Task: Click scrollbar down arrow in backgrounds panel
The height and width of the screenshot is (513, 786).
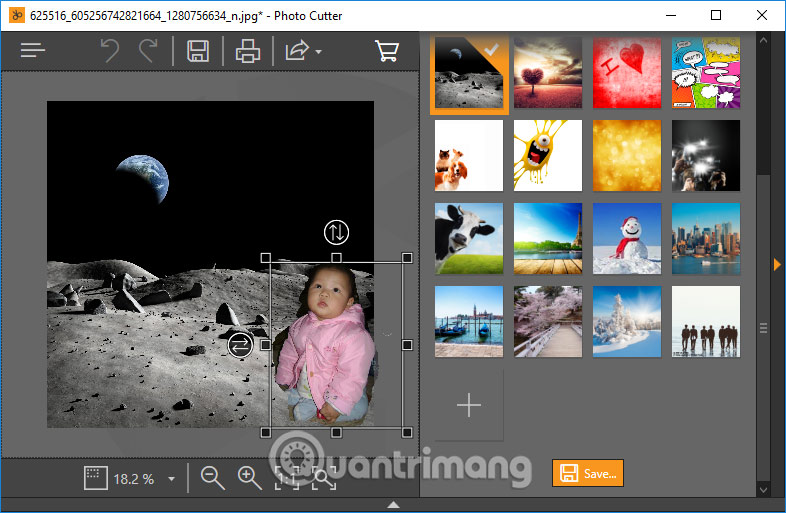Action: (763, 490)
